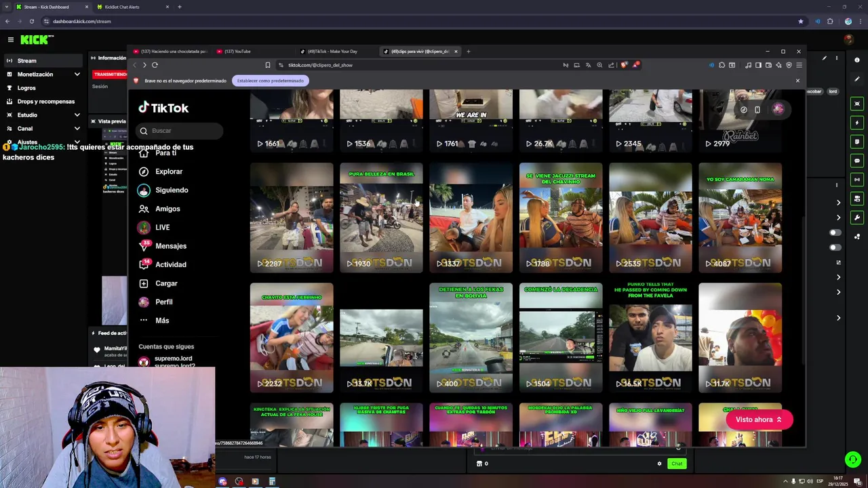Open bookmark star in outer browser toolbar

801,21
